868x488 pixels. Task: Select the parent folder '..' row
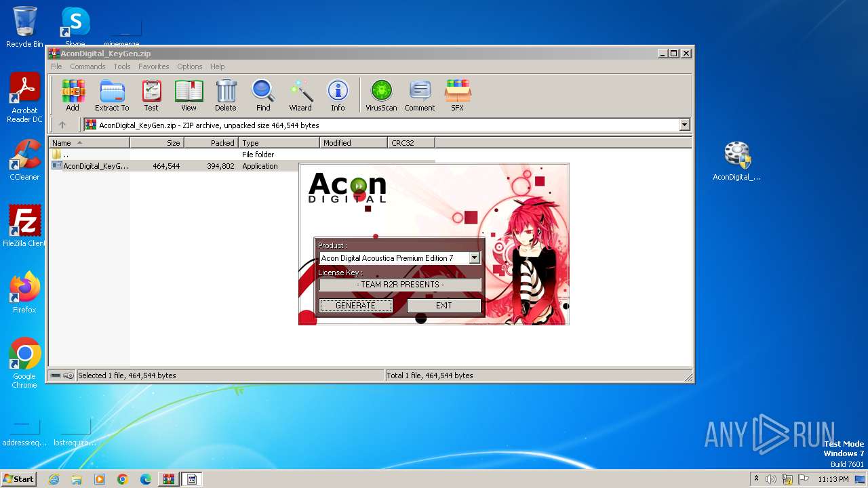pos(242,155)
